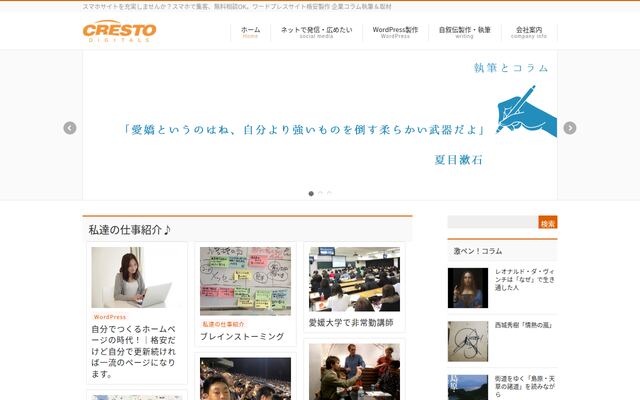The image size is (640, 400).
Task: Open 愛媛大学 lecture hall thumbnail
Action: [354, 279]
